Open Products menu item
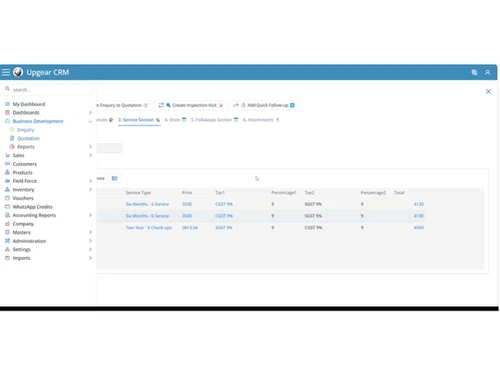The height and width of the screenshot is (375, 500). tap(22, 172)
